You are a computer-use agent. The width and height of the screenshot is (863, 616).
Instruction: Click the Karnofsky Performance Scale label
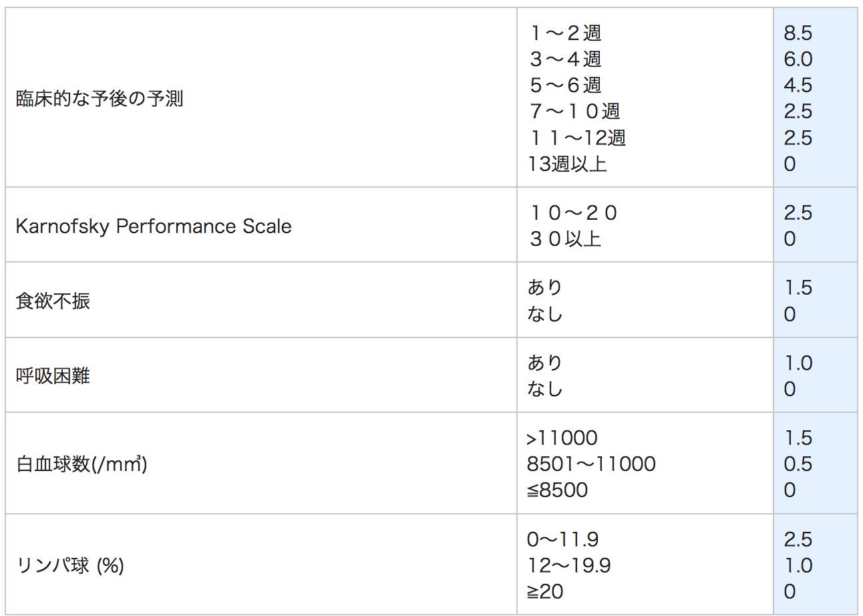click(154, 226)
